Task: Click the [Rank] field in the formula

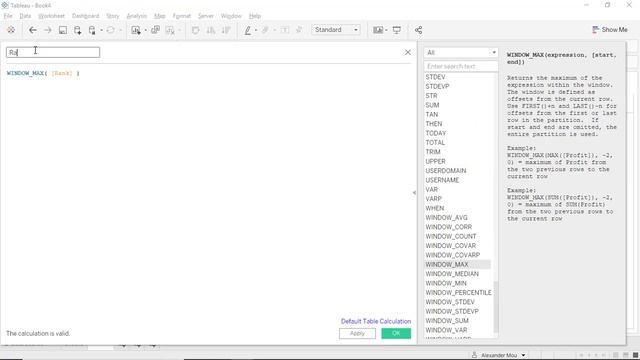Action: tap(62, 73)
